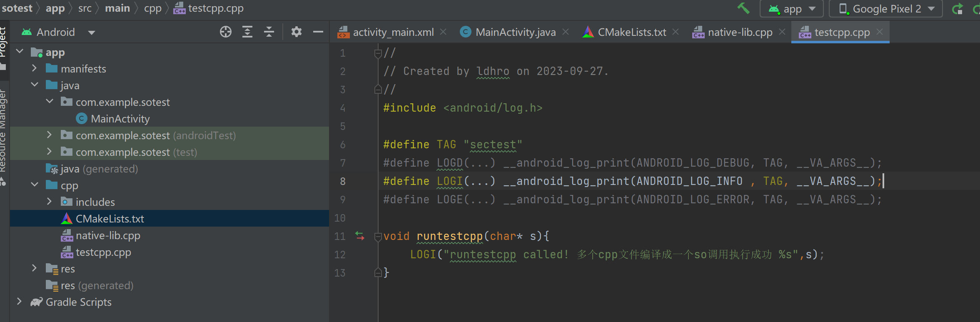Screen dimensions: 980x322
Task: Open Project panel gear settings
Action: click(x=297, y=32)
